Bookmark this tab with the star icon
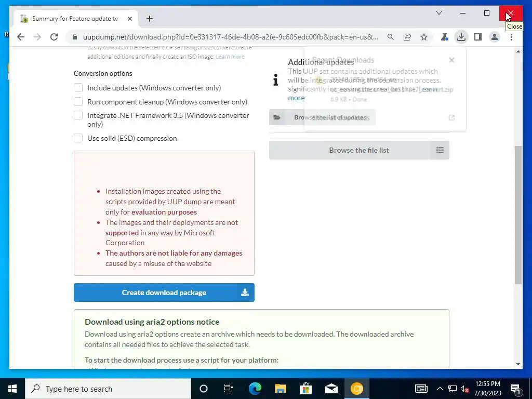Screen dimensions: 532x399 424,37
